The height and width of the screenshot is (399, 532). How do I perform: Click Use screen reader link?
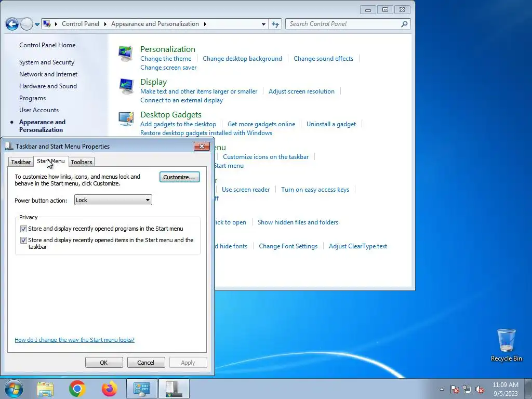(246, 189)
